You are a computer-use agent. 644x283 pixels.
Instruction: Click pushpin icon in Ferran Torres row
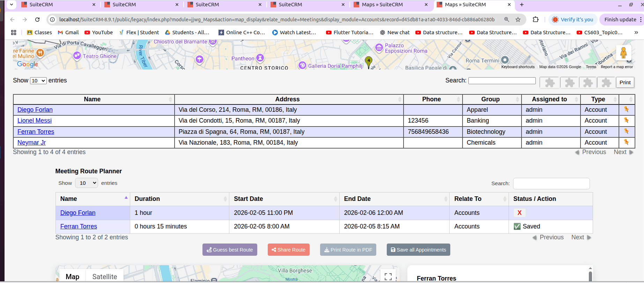pos(626,131)
